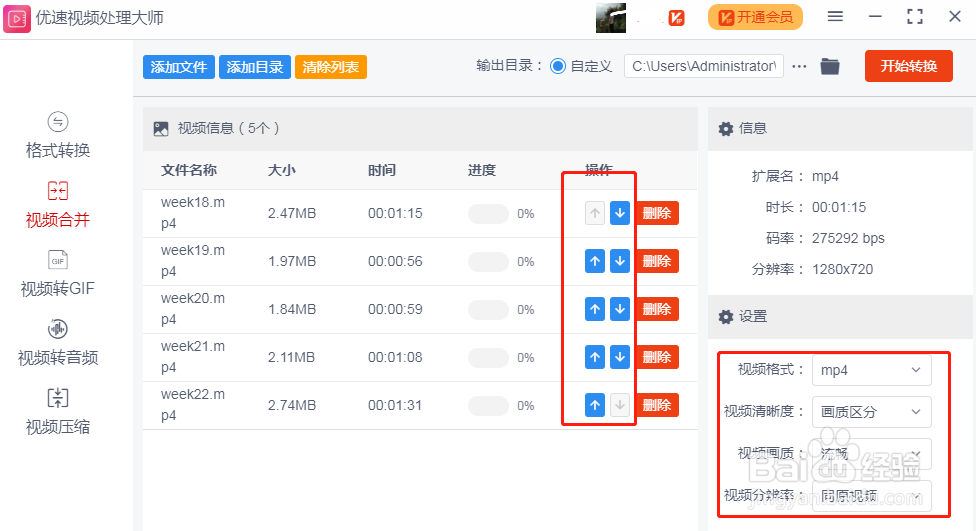Clear the file list with 清除列表

pyautogui.click(x=331, y=67)
